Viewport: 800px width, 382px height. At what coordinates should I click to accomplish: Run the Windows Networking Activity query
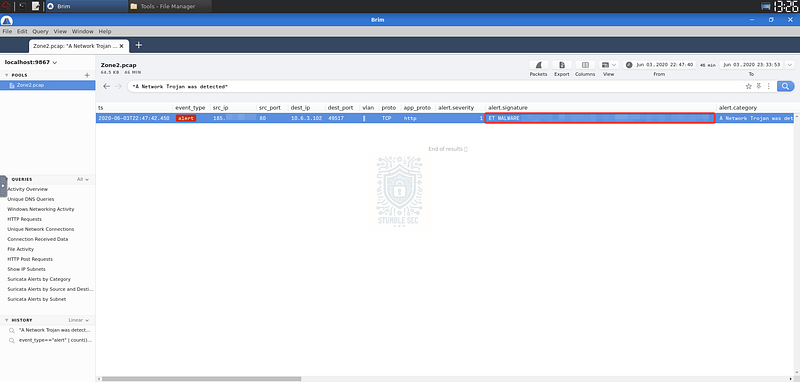(x=41, y=209)
